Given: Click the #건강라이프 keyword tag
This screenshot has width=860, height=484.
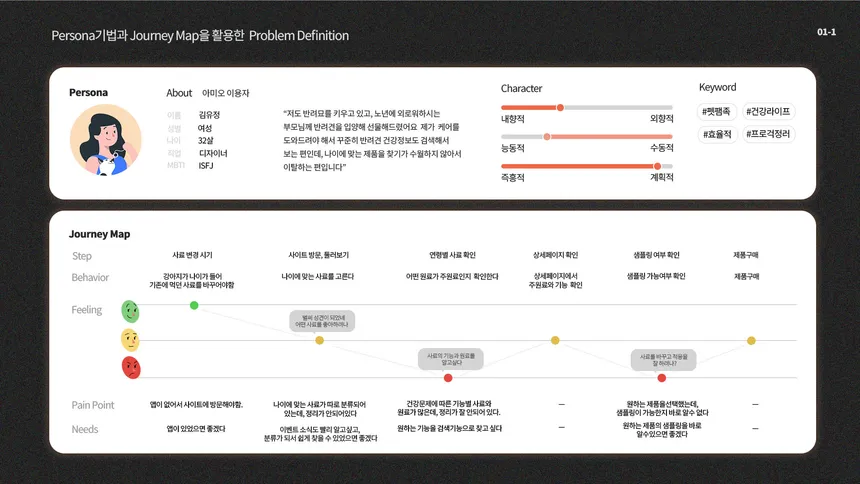Looking at the screenshot, I should pyautogui.click(x=768, y=111).
